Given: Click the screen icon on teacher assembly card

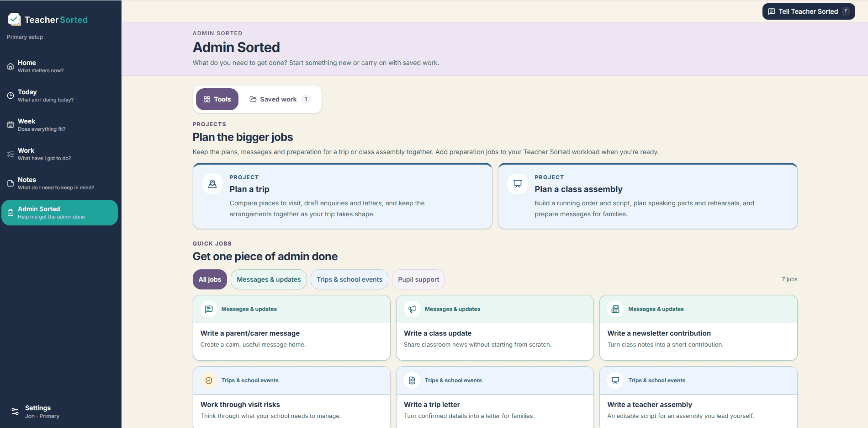Looking at the screenshot, I should 615,380.
